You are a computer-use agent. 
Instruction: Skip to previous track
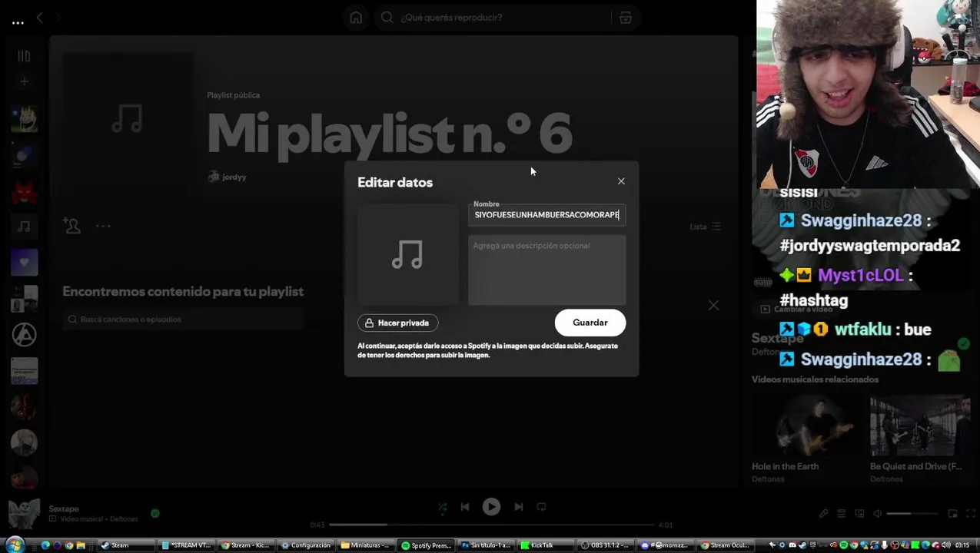point(465,507)
